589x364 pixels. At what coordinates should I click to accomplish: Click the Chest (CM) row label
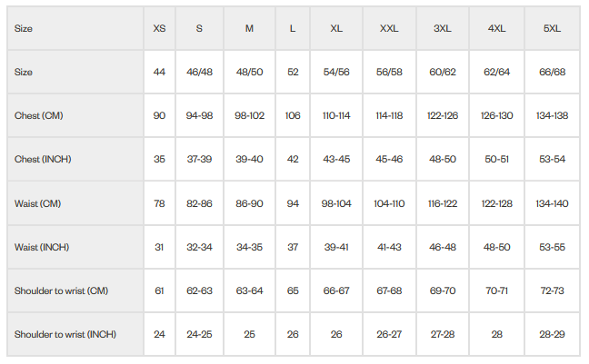pos(39,115)
